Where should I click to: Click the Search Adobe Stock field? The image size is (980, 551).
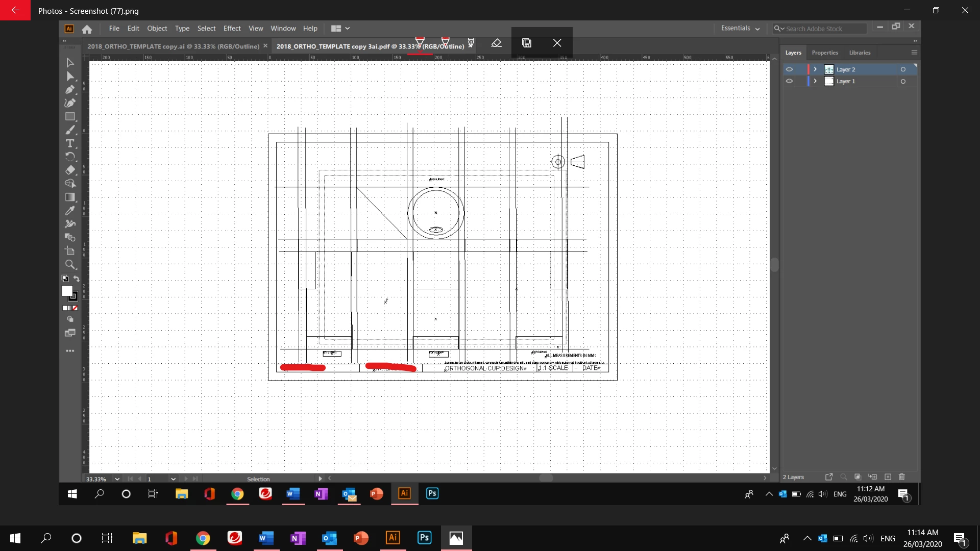(x=822, y=29)
